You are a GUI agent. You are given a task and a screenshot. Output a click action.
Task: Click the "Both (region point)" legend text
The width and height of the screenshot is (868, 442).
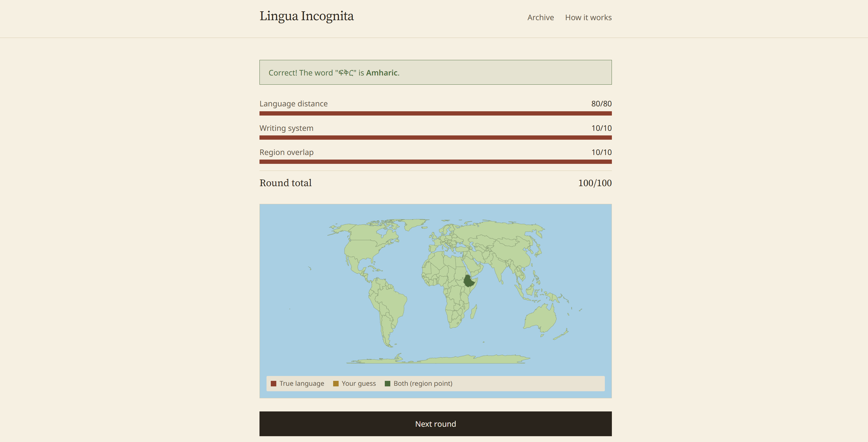(423, 383)
